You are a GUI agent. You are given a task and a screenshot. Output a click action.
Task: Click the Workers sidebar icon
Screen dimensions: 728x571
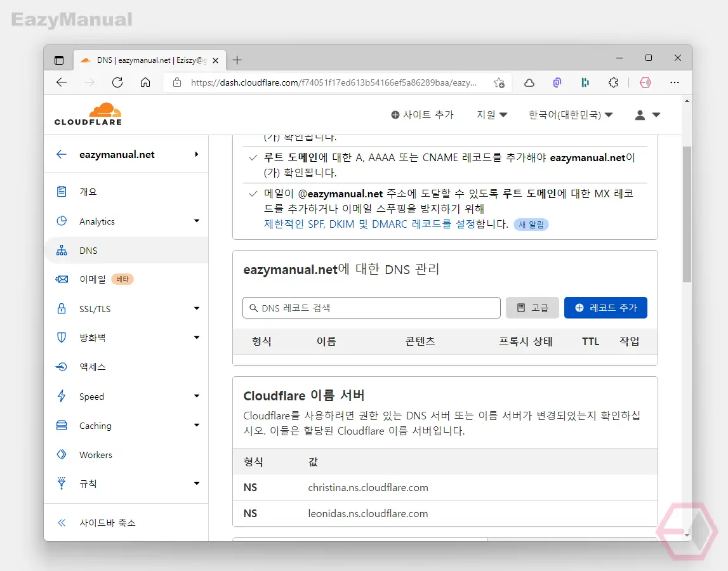[62, 454]
